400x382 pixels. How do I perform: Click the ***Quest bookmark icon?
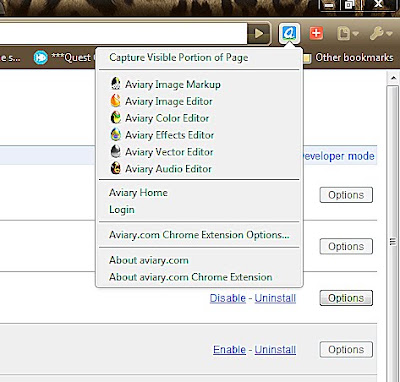pyautogui.click(x=41, y=57)
